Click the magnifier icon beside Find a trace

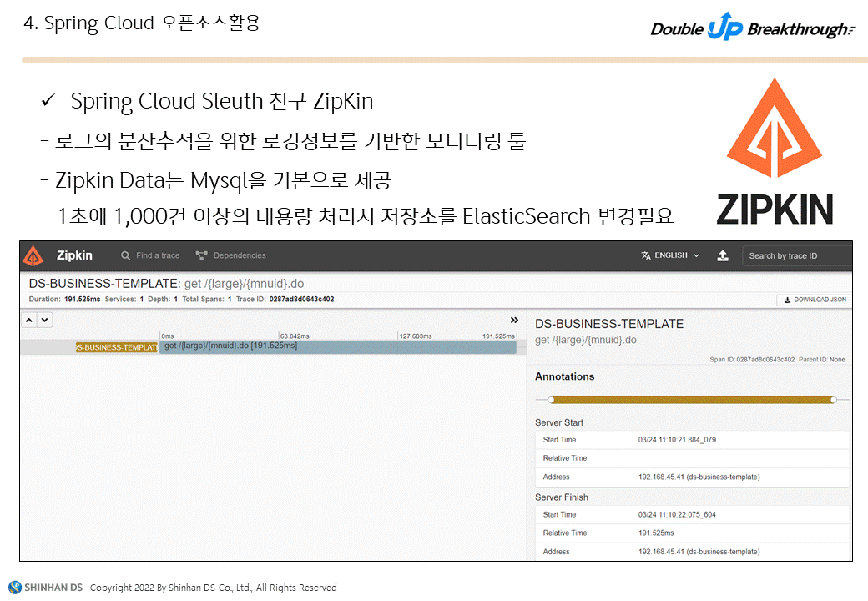coord(126,255)
